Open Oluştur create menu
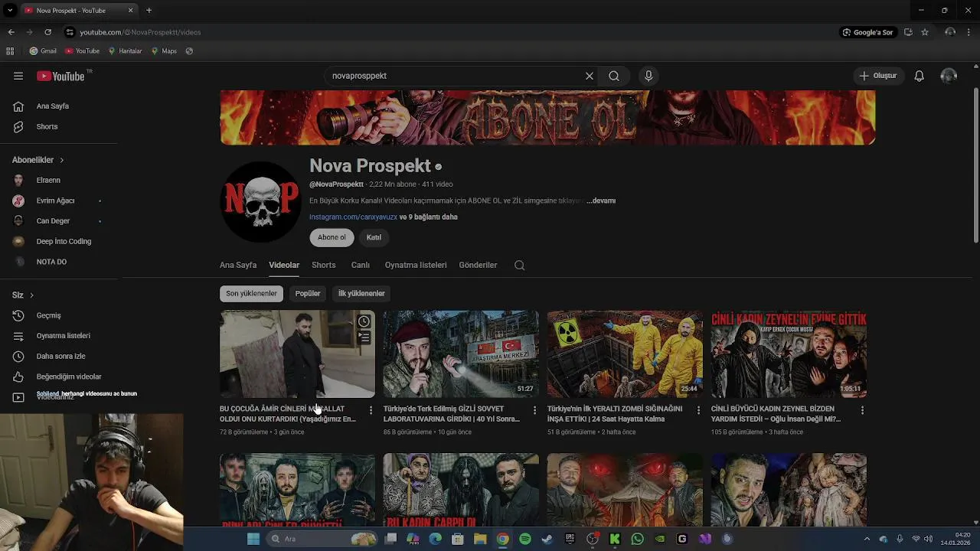The image size is (980, 551). [x=877, y=76]
